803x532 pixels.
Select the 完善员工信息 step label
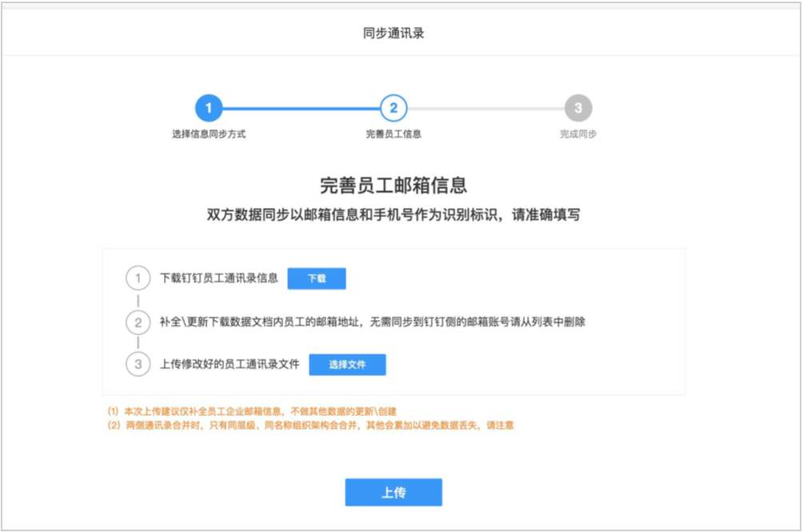point(394,134)
